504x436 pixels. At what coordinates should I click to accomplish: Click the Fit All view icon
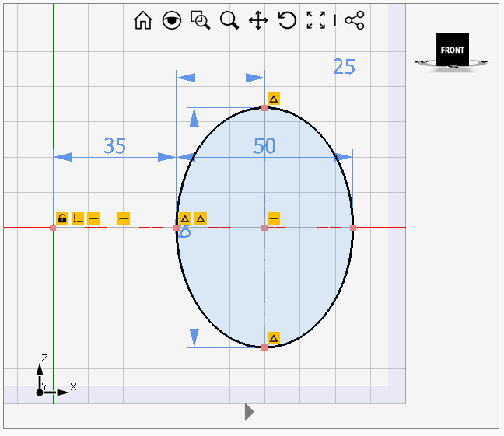pyautogui.click(x=316, y=21)
